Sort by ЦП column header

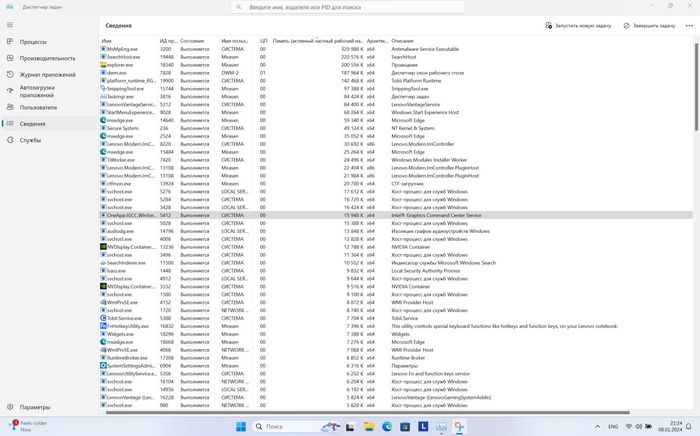[x=263, y=41]
